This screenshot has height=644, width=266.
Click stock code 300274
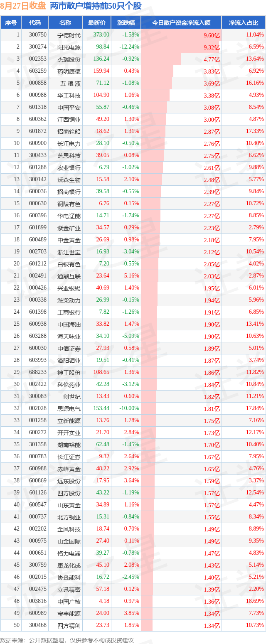37,47
